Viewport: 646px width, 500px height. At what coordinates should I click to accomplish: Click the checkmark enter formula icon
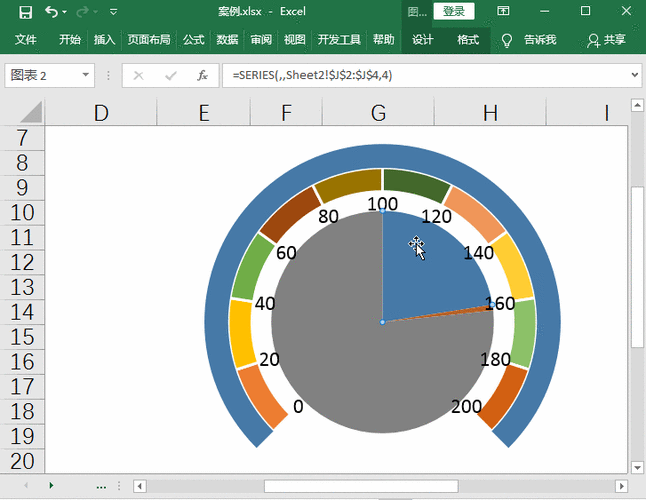170,75
